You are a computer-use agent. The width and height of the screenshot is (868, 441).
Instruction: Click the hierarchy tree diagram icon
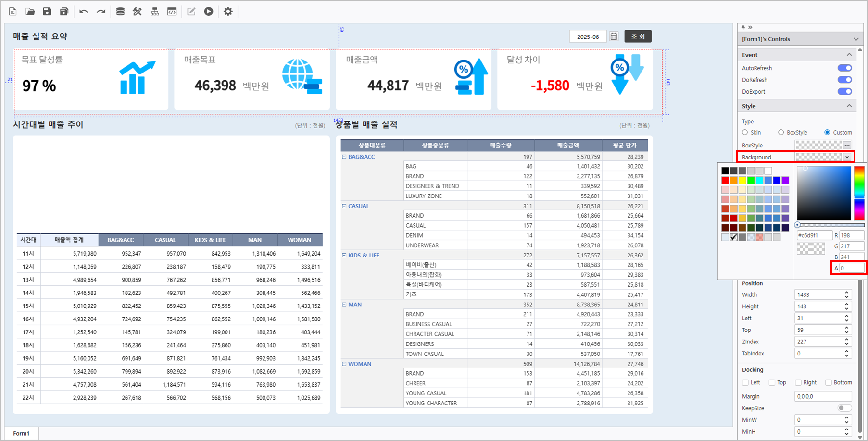(x=154, y=12)
